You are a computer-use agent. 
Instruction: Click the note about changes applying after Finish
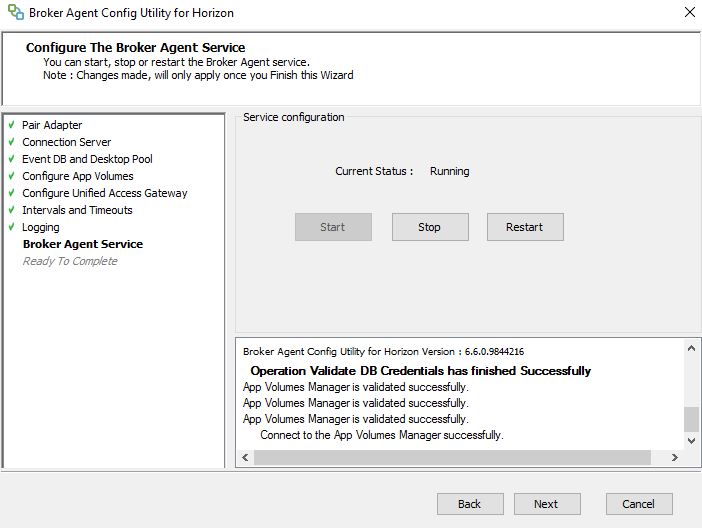click(x=198, y=75)
